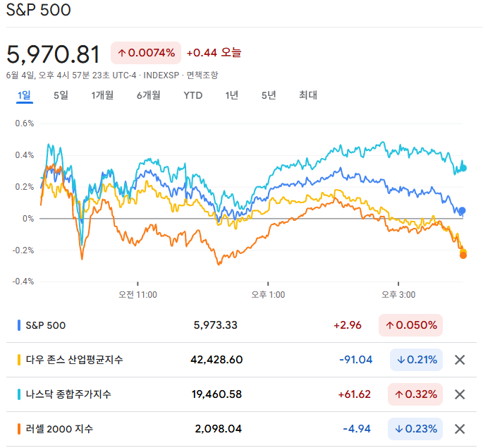This screenshot has height=448, width=483.
Task: Click the -0.4% y-axis label
Action: click(x=23, y=281)
